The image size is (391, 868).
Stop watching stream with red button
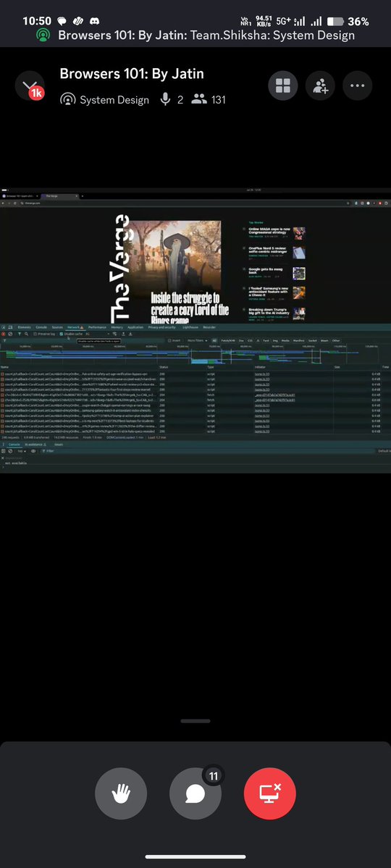(x=269, y=793)
